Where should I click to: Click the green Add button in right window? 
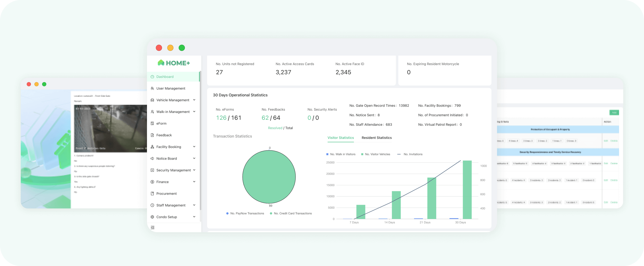[614, 112]
